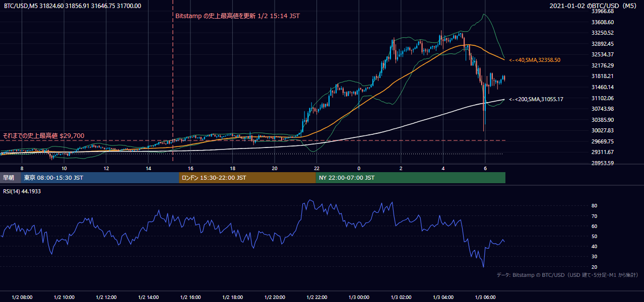Click the Bitstamp の史上最高値を更新 annotation
The height and width of the screenshot is (302, 644).
[237, 16]
